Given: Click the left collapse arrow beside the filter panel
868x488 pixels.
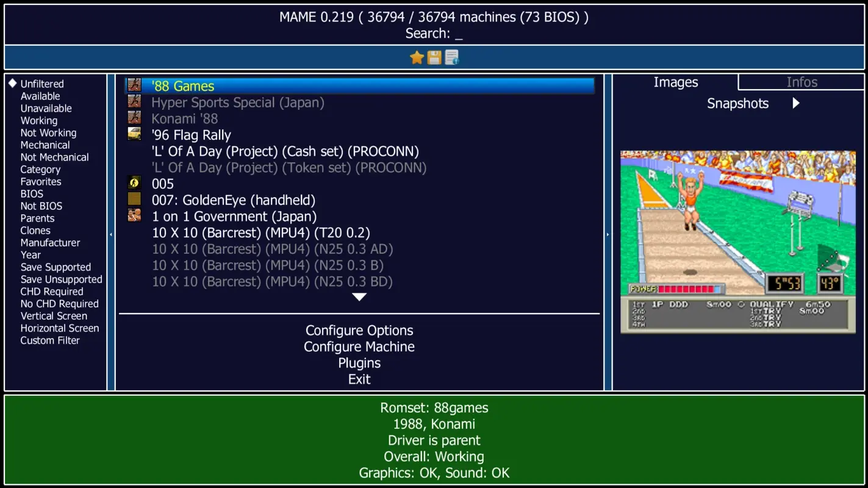Looking at the screenshot, I should 111,233.
